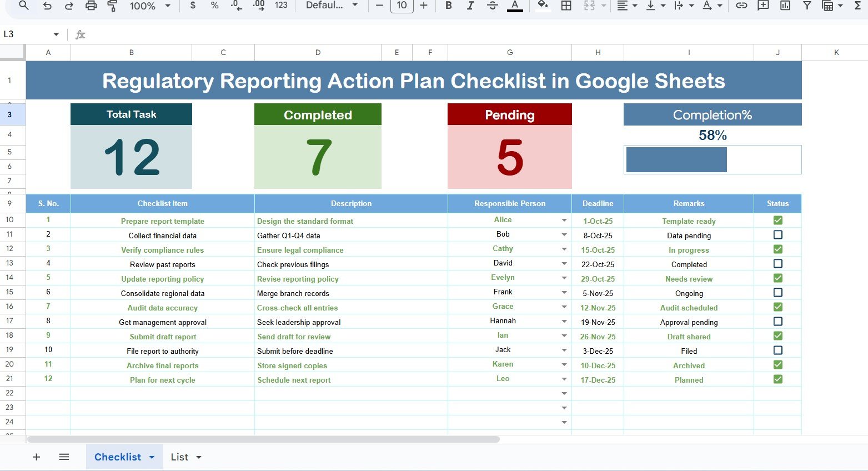Tick the status checkbox for File report to authority

pos(777,350)
